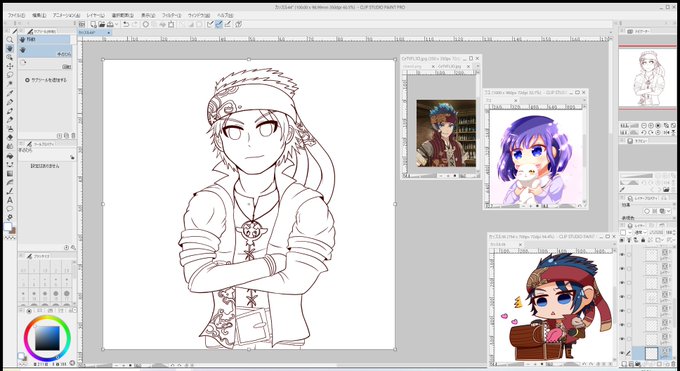
Task: Click the brown sub color swatch in toolbox
Action: click(x=13, y=231)
